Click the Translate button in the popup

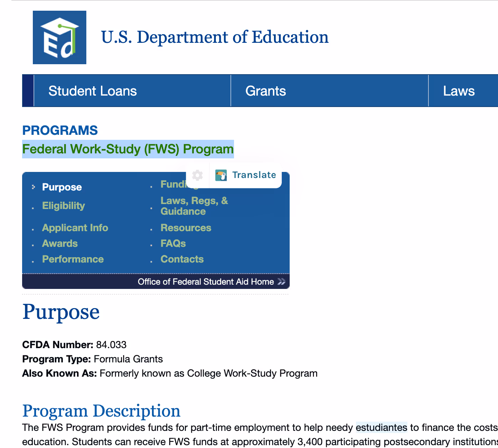click(246, 175)
